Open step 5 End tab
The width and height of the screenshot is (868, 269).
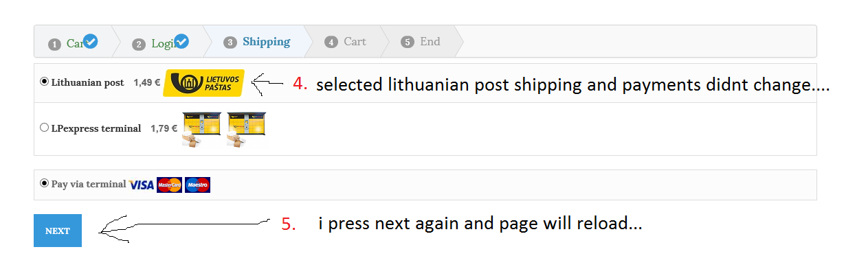(421, 42)
